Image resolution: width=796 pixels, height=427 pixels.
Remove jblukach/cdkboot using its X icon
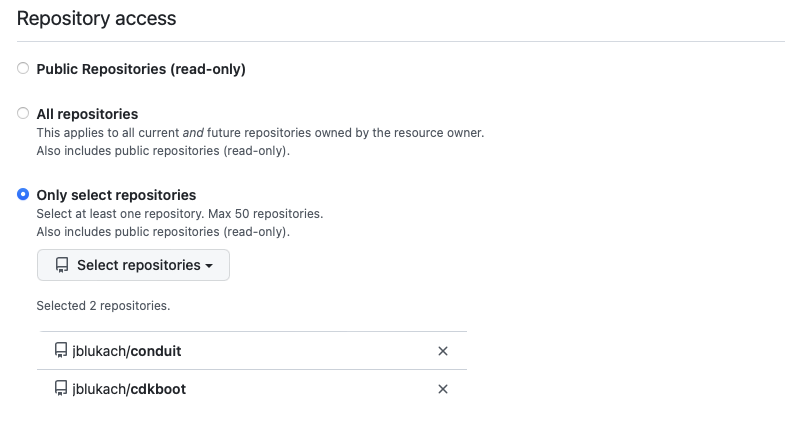point(443,389)
